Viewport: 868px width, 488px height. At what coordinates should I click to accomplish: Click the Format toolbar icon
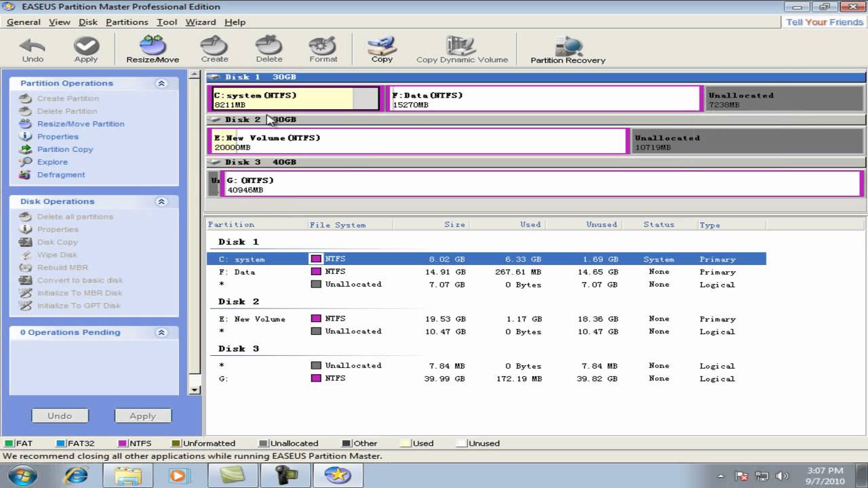(323, 49)
